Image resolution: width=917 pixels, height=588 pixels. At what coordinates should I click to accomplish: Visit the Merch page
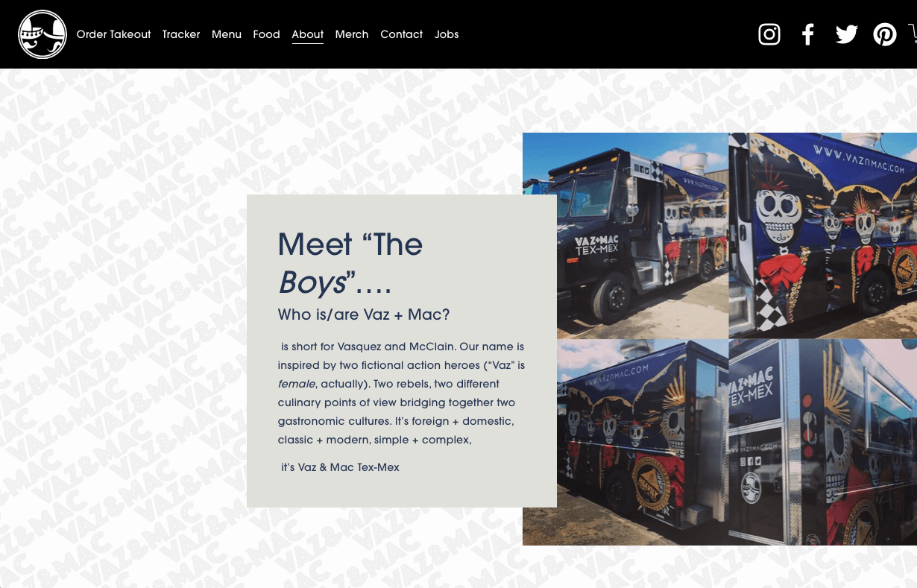click(x=352, y=34)
